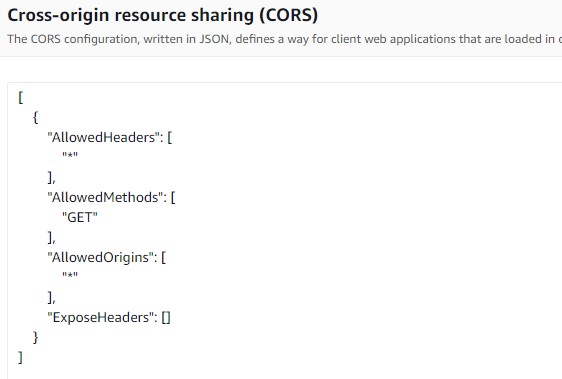This screenshot has width=562, height=379.
Task: Click the final closing square bracket
Action: [x=21, y=357]
